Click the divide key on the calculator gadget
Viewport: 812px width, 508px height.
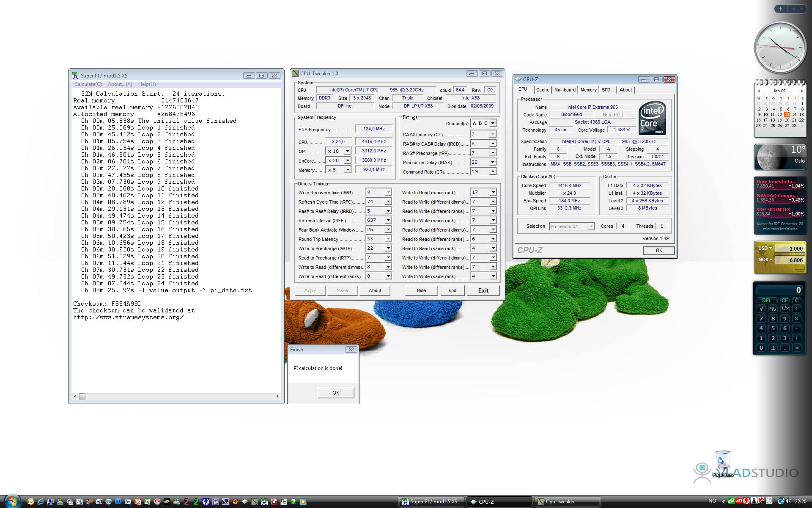(797, 309)
